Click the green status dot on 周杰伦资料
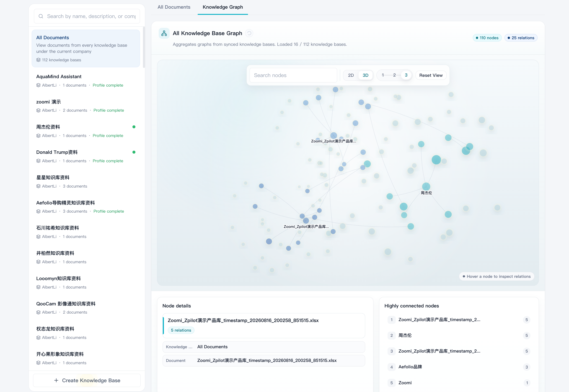569x392 pixels. click(134, 127)
